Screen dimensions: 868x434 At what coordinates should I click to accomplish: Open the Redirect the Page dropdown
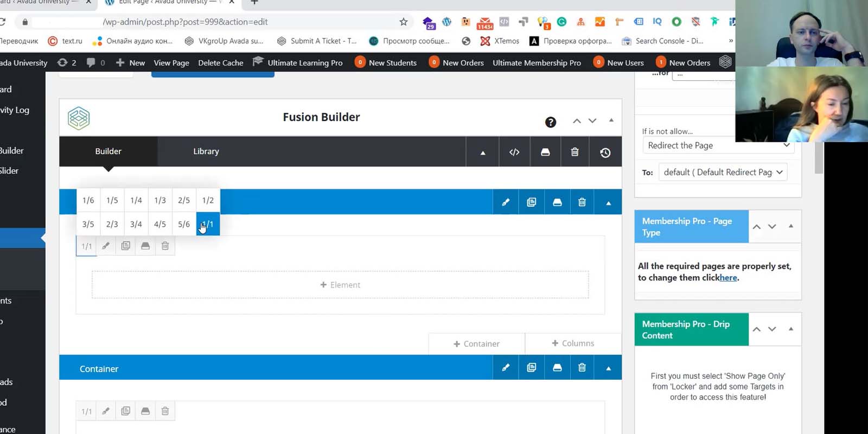pyautogui.click(x=718, y=145)
